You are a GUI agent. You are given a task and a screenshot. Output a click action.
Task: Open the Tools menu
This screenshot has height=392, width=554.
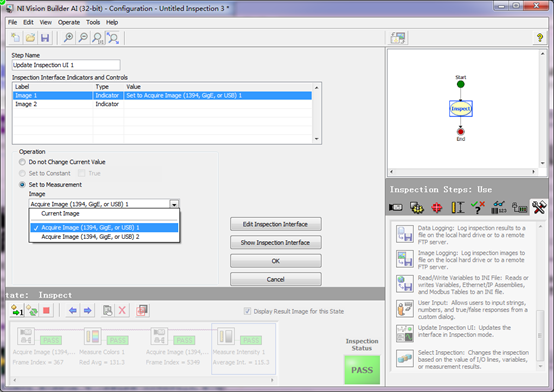coord(93,22)
